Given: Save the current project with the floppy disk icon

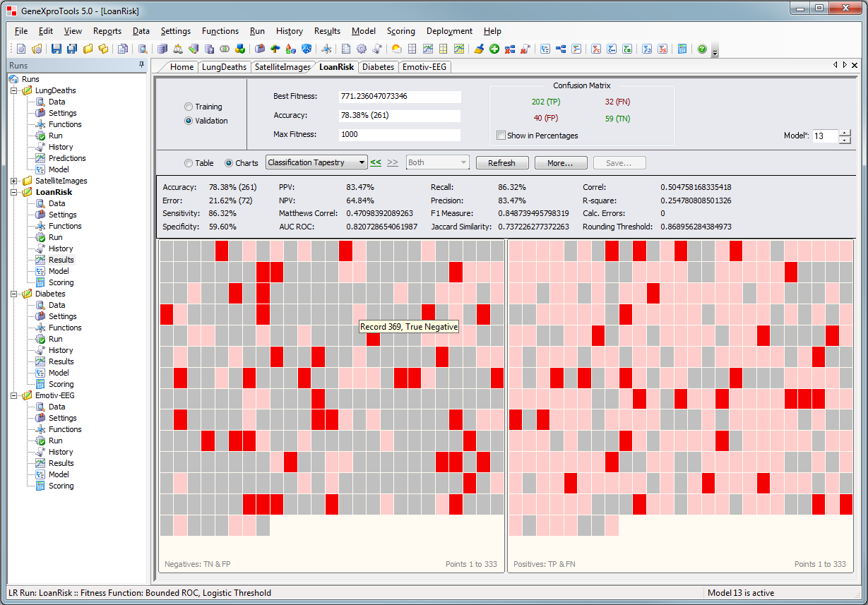Looking at the screenshot, I should [x=55, y=49].
